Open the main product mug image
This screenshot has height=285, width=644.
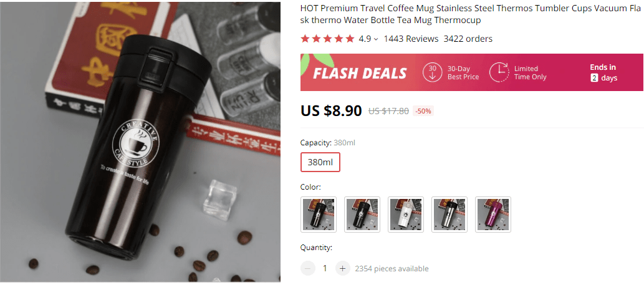[140, 142]
